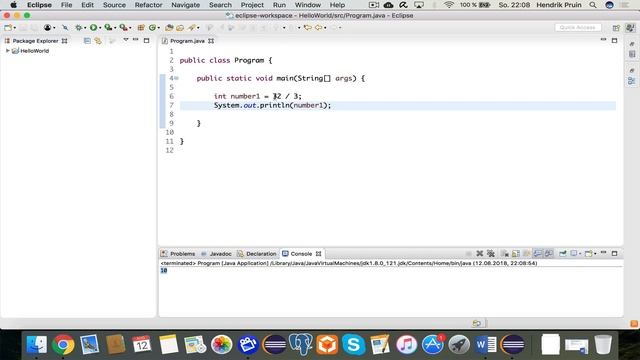Click the New Java Package icon
Image resolution: width=640 pixels, height=360 pixels.
pos(141,28)
